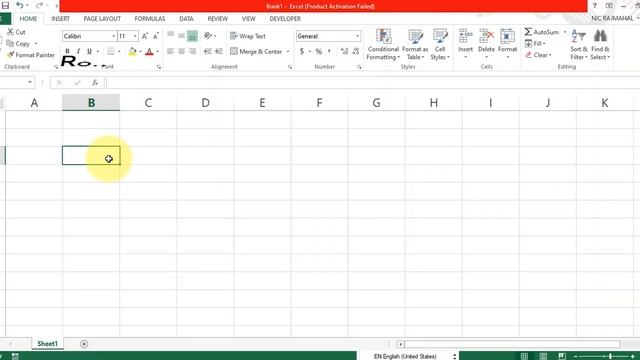640x360 pixels.
Task: Open Cell Styles gallery
Action: [440, 44]
